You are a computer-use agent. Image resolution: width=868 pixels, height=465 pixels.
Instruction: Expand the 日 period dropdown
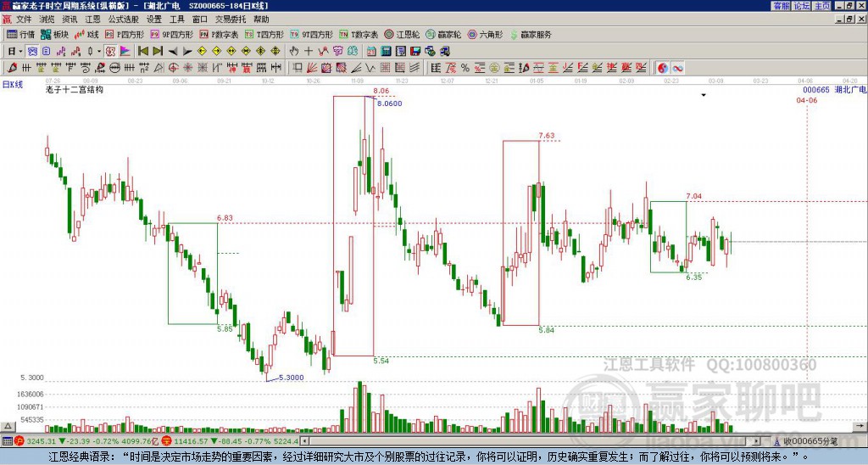20,52
